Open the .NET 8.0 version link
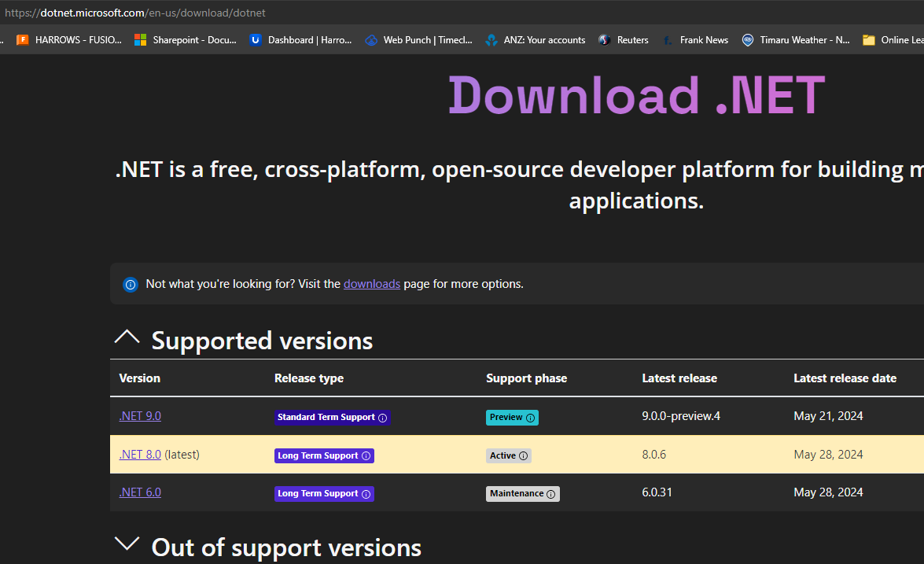Screen dimensions: 924x564 (x=140, y=455)
